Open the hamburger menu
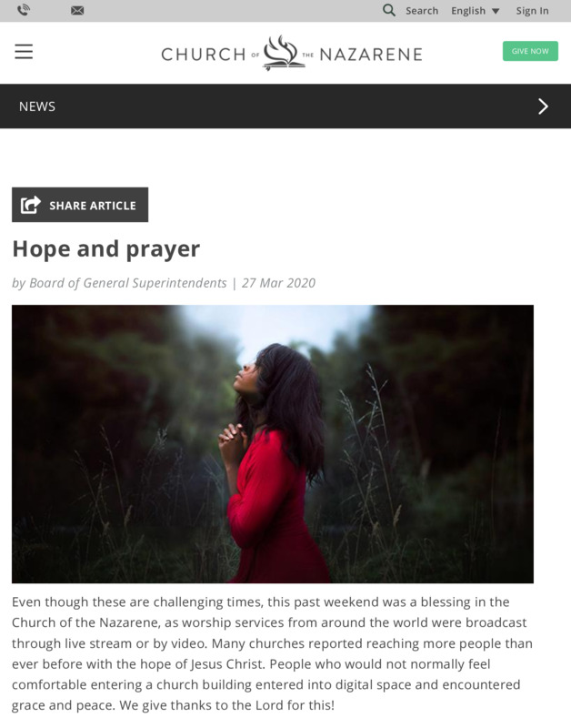 (x=24, y=52)
